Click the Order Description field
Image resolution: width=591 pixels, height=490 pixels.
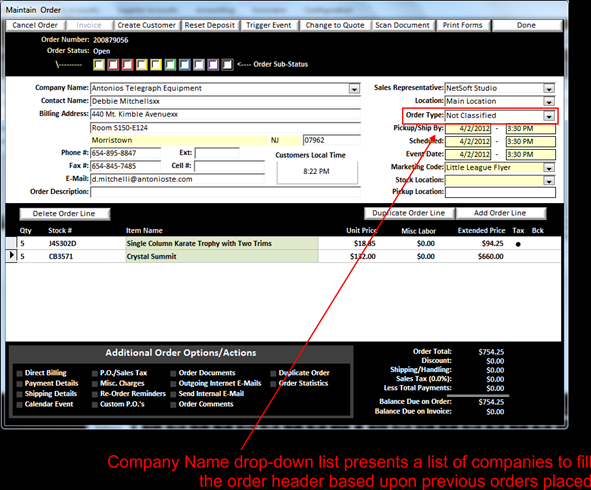pos(225,192)
